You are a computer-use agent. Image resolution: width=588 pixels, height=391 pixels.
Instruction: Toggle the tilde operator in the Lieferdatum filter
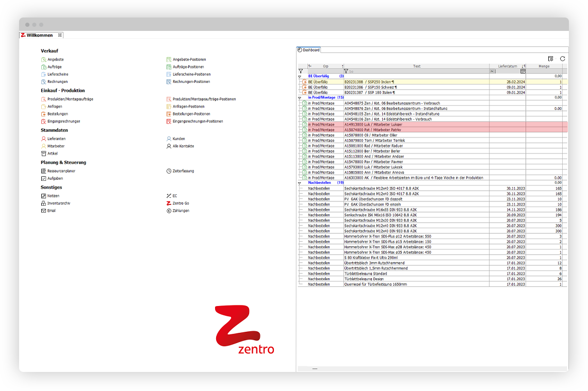492,72
